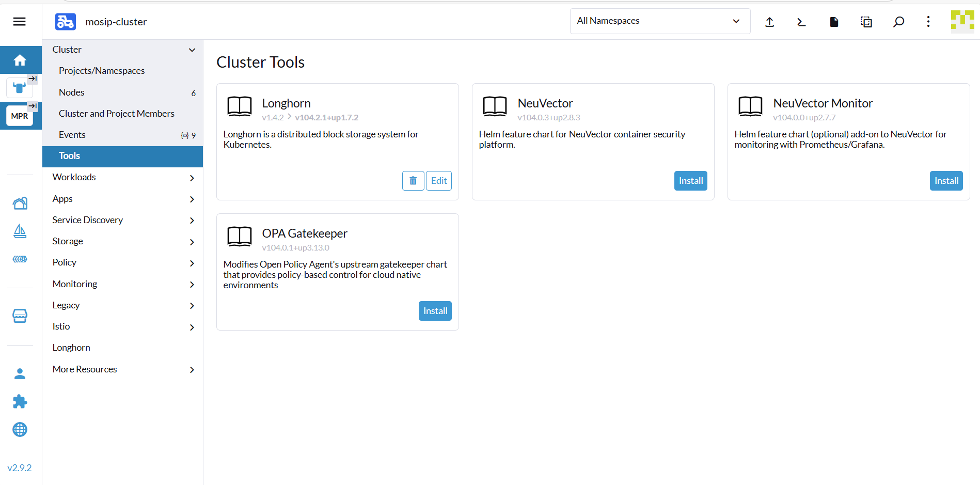The width and height of the screenshot is (980, 485).
Task: Click Edit on the Longhorn card
Action: (439, 181)
